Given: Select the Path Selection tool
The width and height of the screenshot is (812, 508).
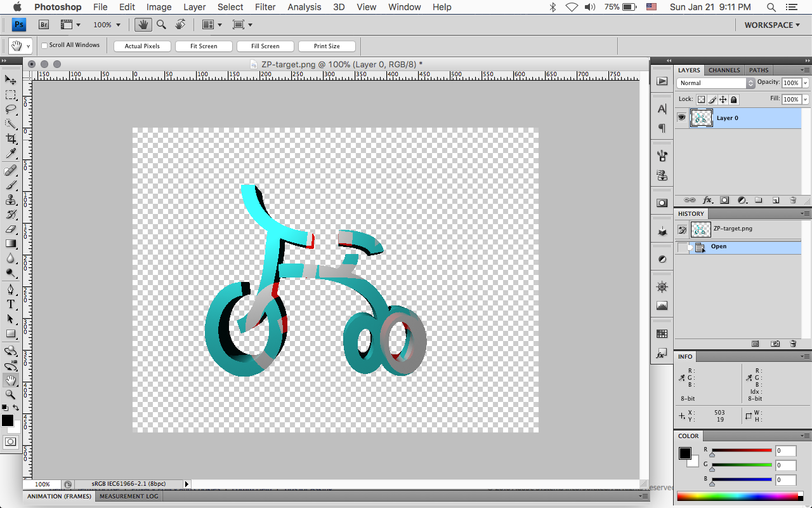Looking at the screenshot, I should (x=11, y=319).
